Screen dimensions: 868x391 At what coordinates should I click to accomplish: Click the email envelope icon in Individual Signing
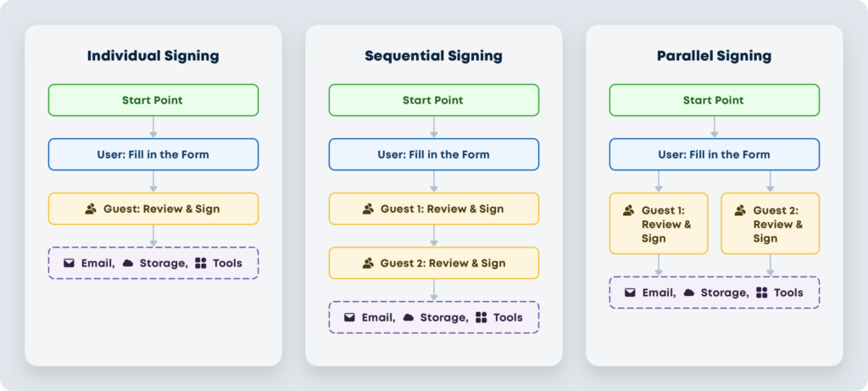pyautogui.click(x=70, y=263)
